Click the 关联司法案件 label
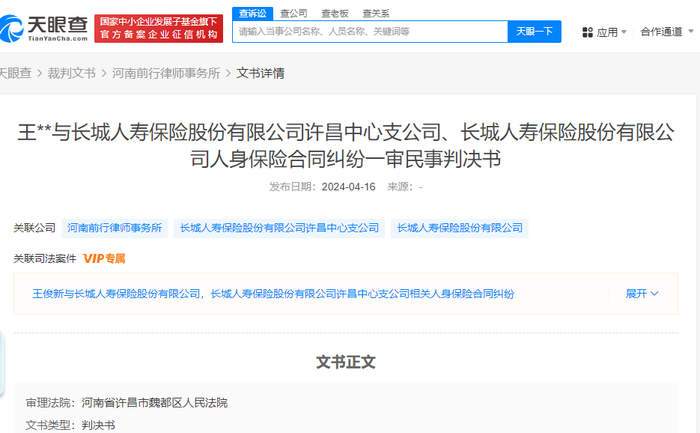 pyautogui.click(x=45, y=258)
